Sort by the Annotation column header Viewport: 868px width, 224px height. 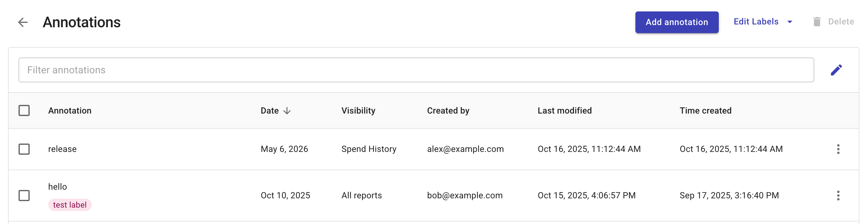coord(70,111)
